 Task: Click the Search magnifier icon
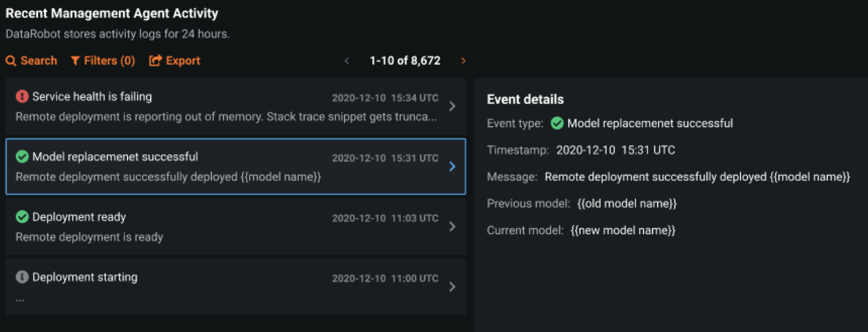(x=11, y=61)
